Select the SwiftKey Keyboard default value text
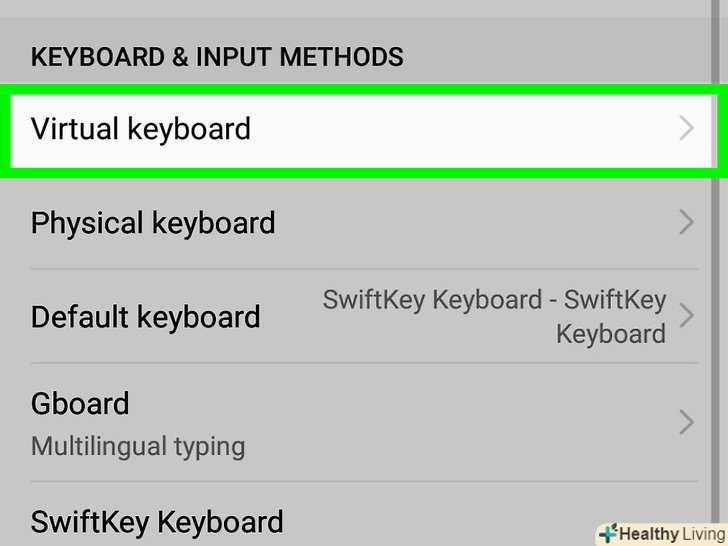This screenshot has height=546, width=728. pos(494,316)
